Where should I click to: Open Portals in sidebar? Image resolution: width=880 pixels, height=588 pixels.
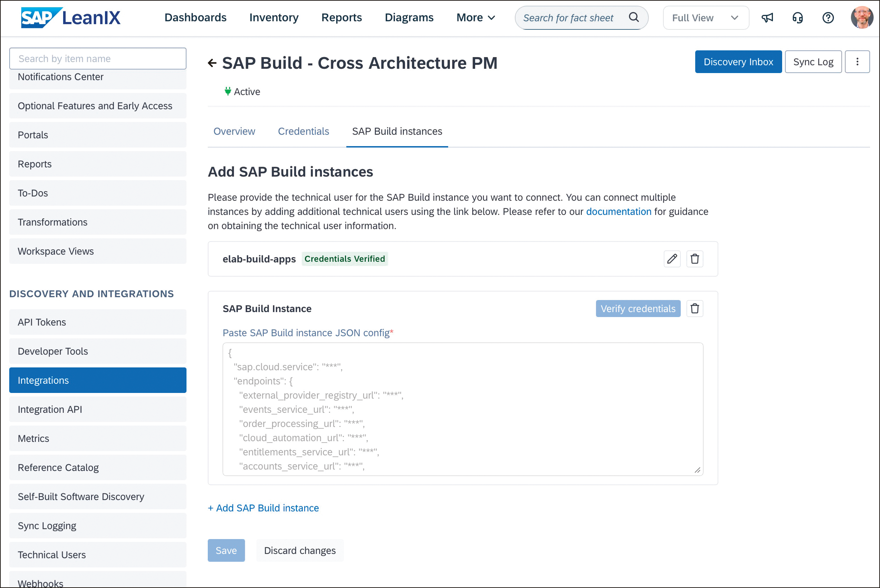[x=98, y=135]
